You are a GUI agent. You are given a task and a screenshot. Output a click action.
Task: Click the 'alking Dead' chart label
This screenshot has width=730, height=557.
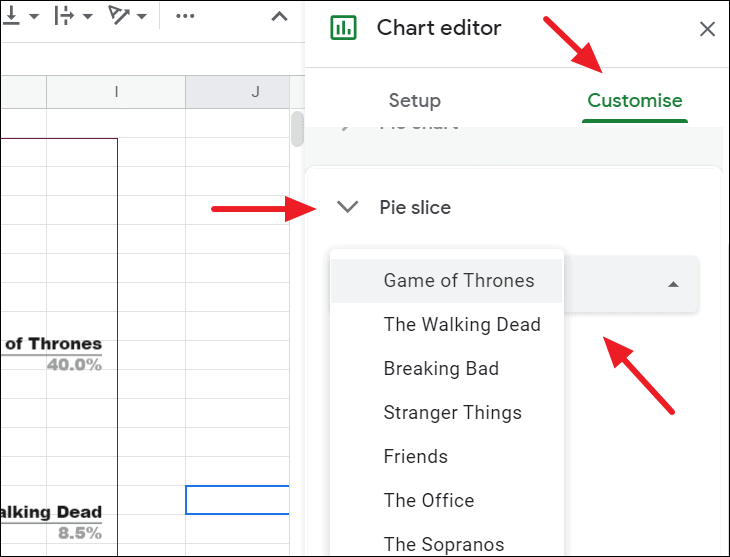click(51, 512)
